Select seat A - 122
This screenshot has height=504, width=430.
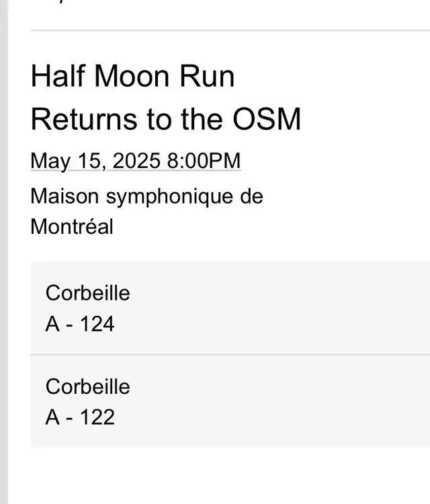(x=80, y=417)
